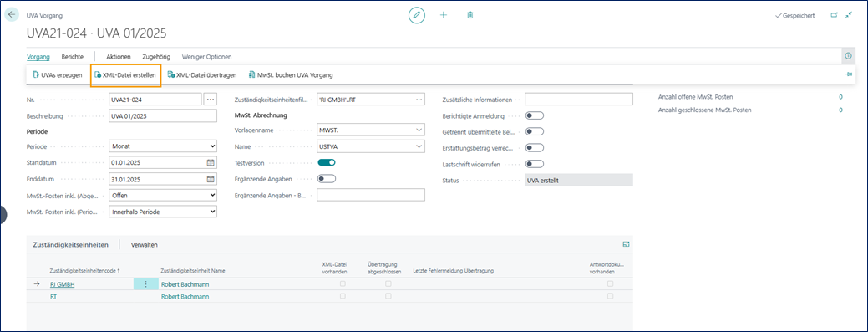Screen dimensions: 868x332
Task: Open the Aktionen menu
Action: 119,57
